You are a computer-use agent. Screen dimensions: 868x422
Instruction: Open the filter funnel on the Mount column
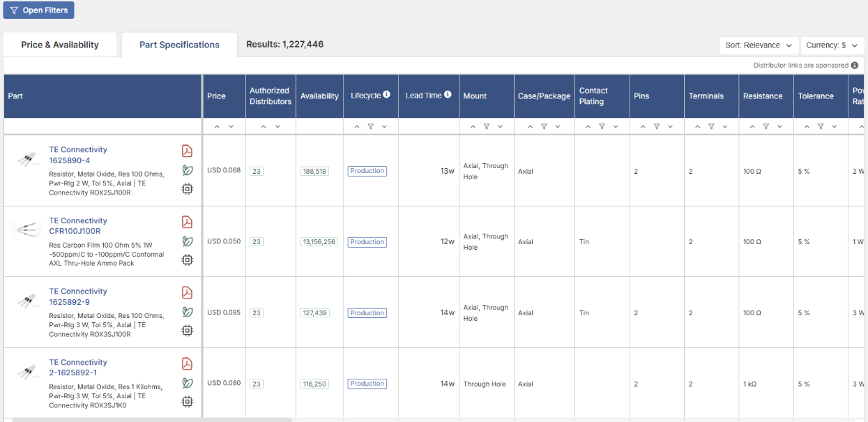(x=486, y=126)
